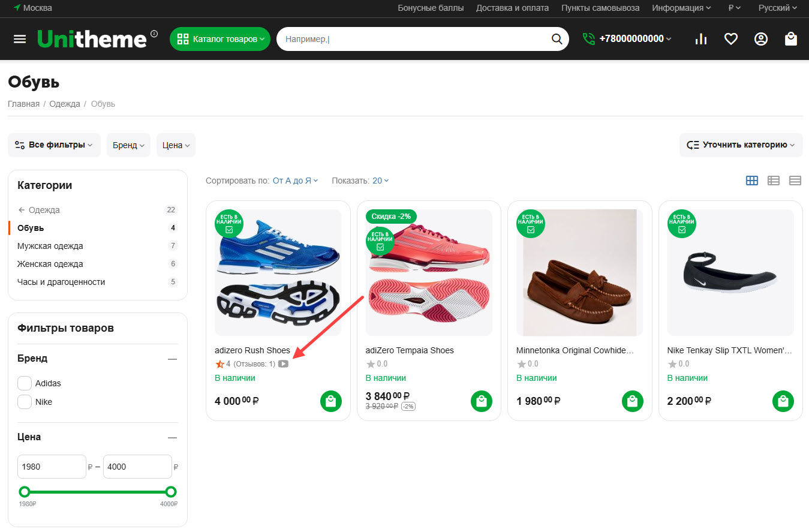Click the search magnifier icon
Viewport: 809px width, 532px height.
pyautogui.click(x=557, y=38)
